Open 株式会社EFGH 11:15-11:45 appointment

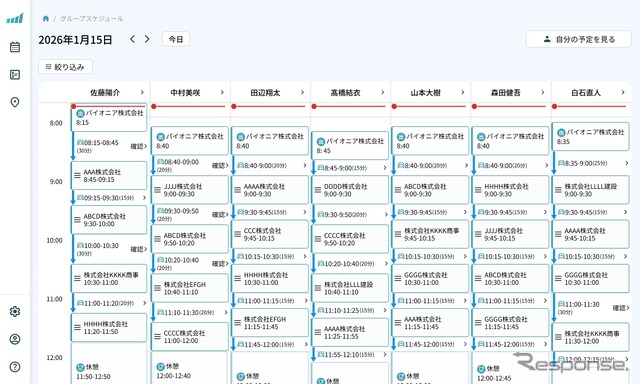point(270,323)
